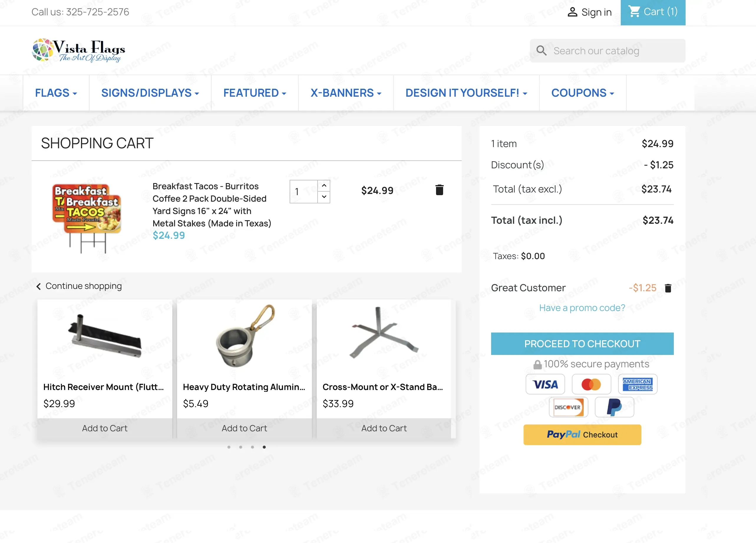756x543 pixels.
Task: Add Hitch Receiver Mount to cart
Action: [105, 428]
